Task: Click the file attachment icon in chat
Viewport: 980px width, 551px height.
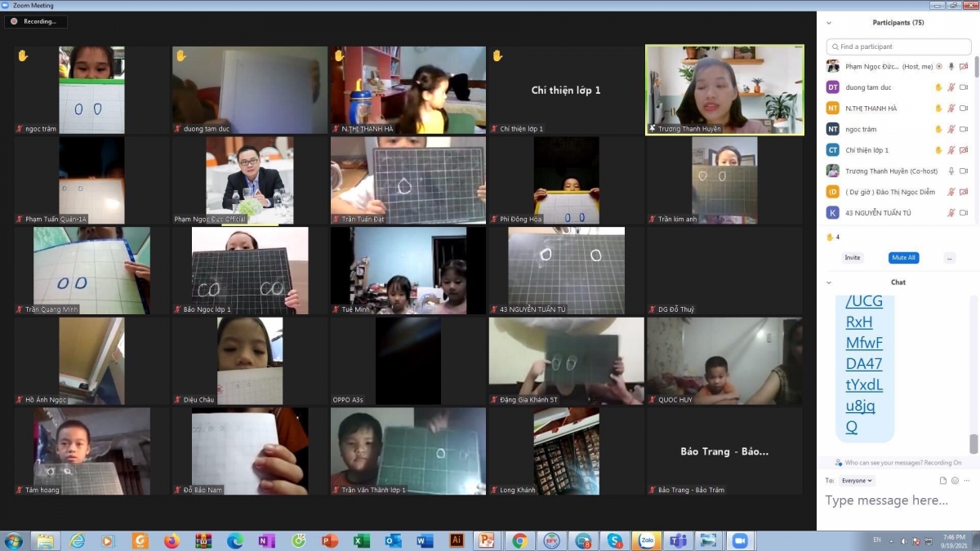Action: point(942,481)
